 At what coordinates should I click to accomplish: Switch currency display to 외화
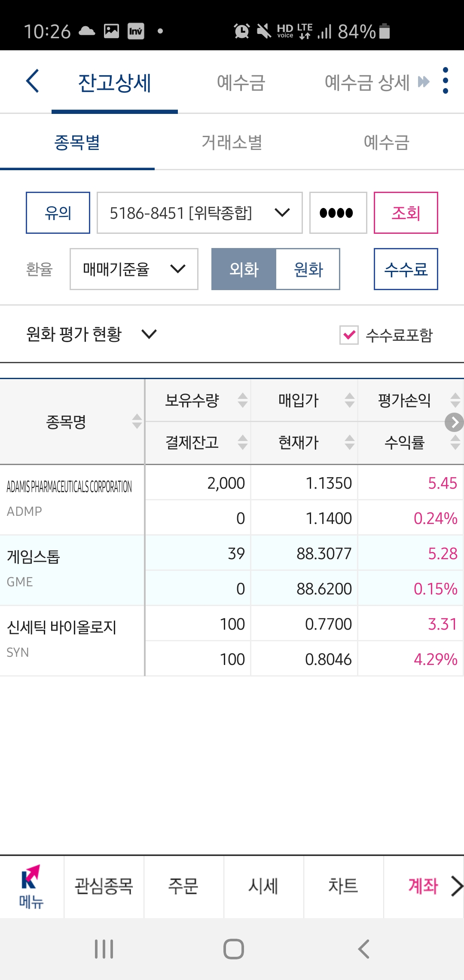244,269
